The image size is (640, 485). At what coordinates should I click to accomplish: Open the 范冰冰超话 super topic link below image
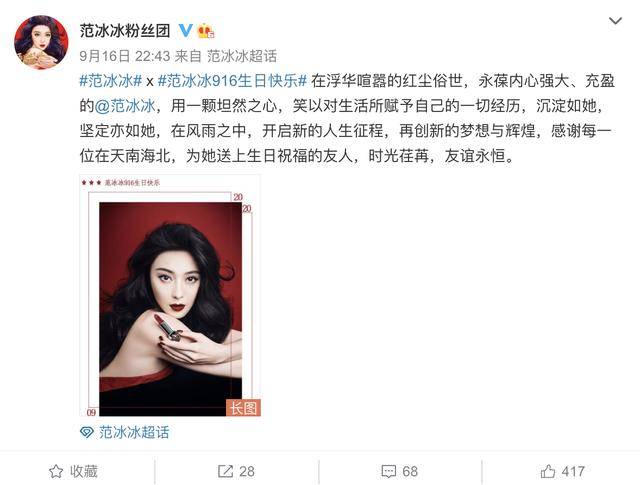coord(134,432)
